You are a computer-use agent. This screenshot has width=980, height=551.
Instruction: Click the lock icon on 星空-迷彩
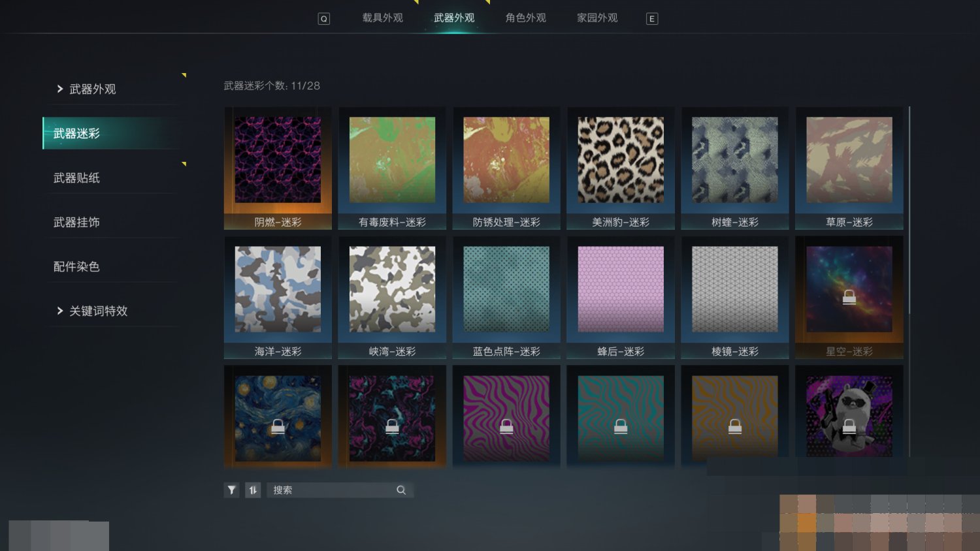pyautogui.click(x=849, y=296)
